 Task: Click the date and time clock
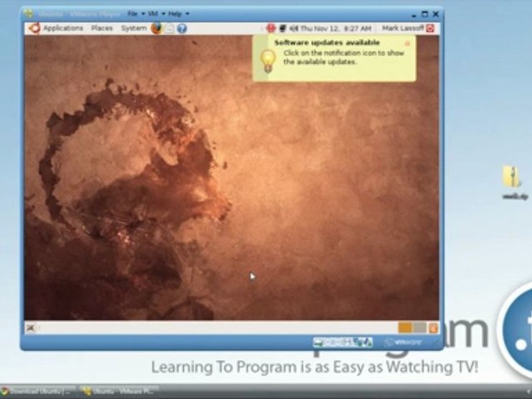336,28
